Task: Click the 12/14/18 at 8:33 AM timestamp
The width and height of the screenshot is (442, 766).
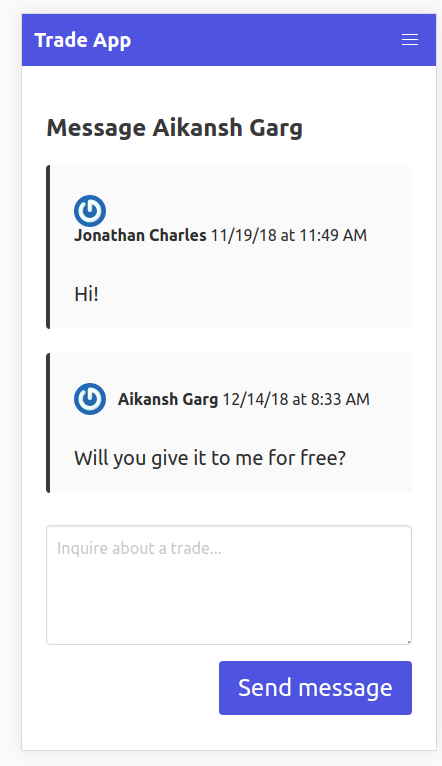Action: (296, 399)
